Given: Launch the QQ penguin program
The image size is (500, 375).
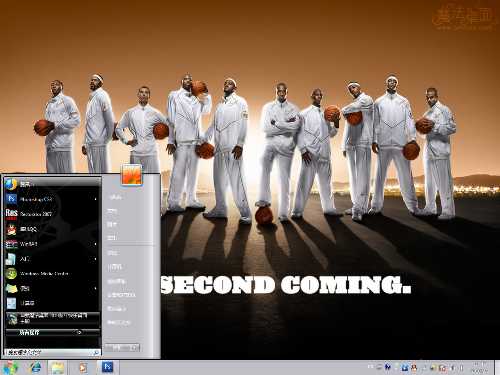Looking at the screenshot, I should [52, 229].
